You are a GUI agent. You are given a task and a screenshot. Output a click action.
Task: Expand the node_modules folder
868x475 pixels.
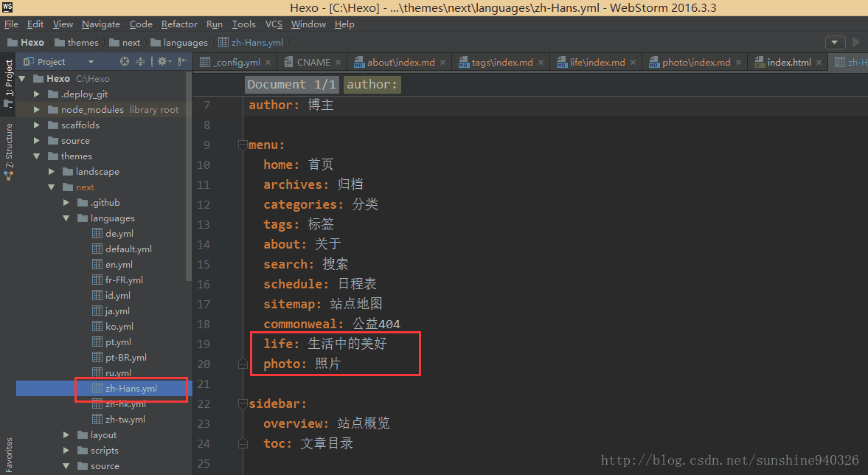click(x=37, y=110)
